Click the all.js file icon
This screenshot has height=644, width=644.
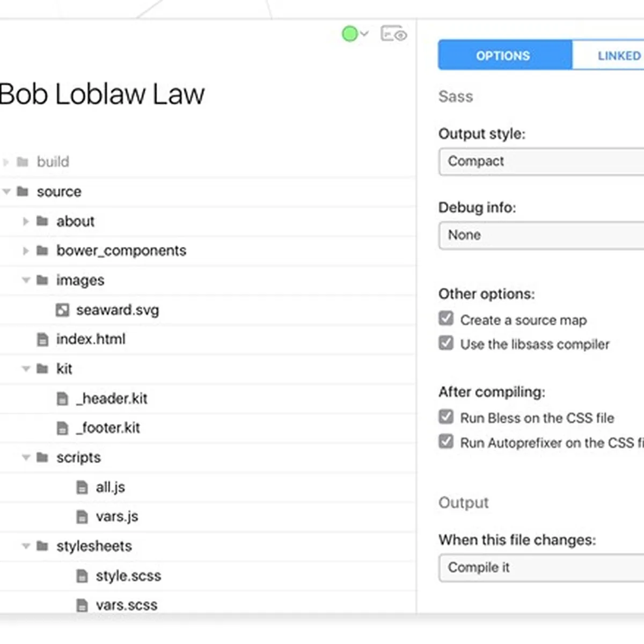pyautogui.click(x=82, y=487)
